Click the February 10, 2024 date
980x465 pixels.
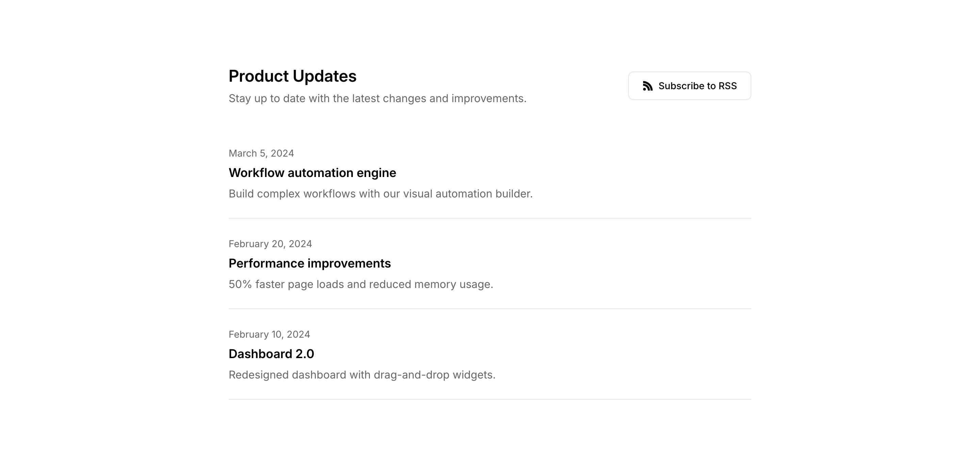(x=269, y=335)
